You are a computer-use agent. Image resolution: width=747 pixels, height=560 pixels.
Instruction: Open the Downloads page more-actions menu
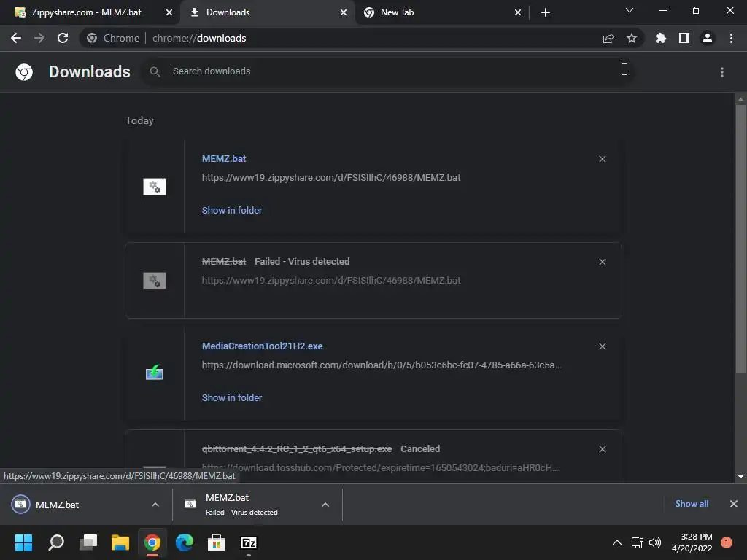point(722,72)
